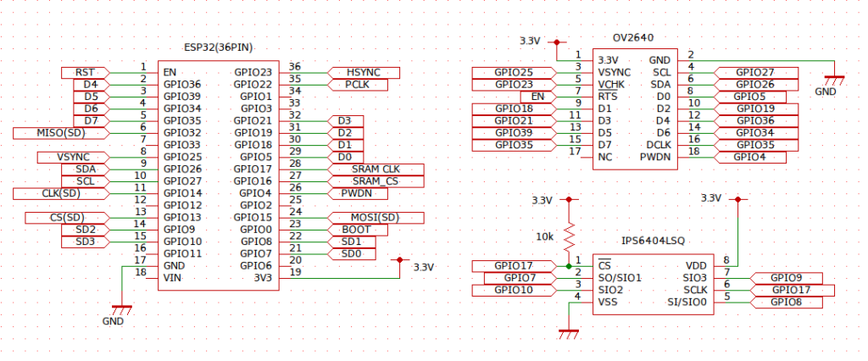Select the SCL net label on the ESP32
Screen dimensions: 868x361
[86, 181]
